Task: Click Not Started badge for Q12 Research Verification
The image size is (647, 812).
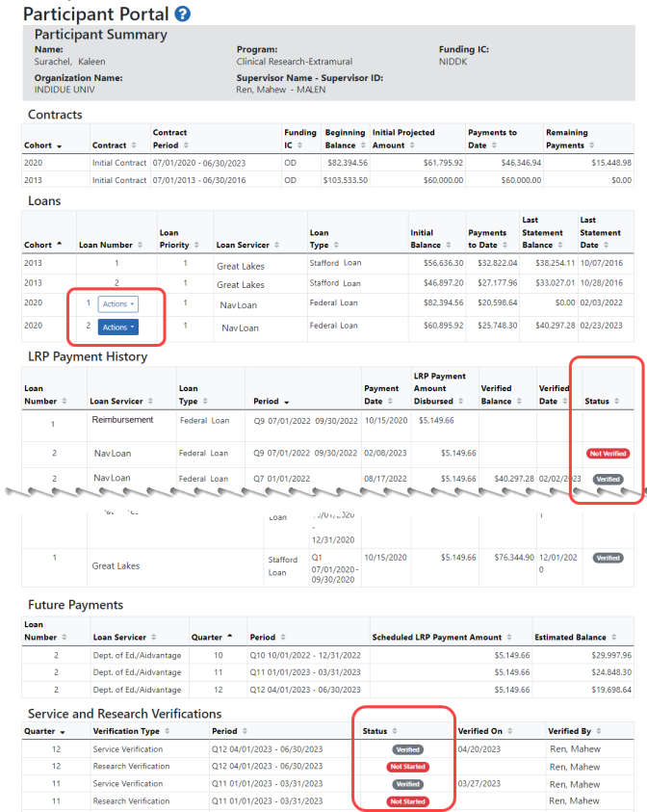Action: [x=408, y=767]
